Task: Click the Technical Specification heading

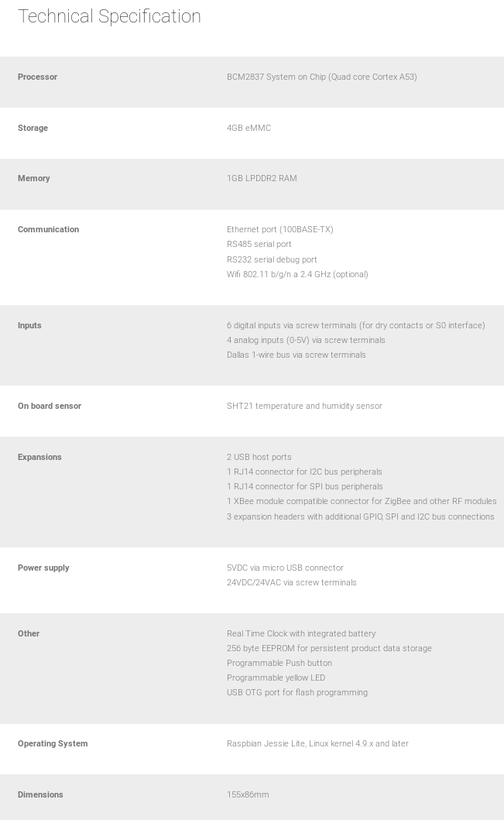Action: click(x=109, y=16)
